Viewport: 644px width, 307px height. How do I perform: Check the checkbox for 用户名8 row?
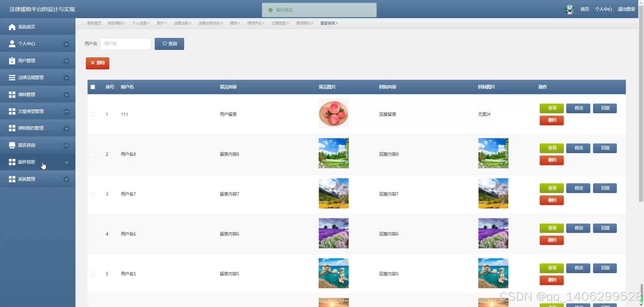tap(93, 154)
